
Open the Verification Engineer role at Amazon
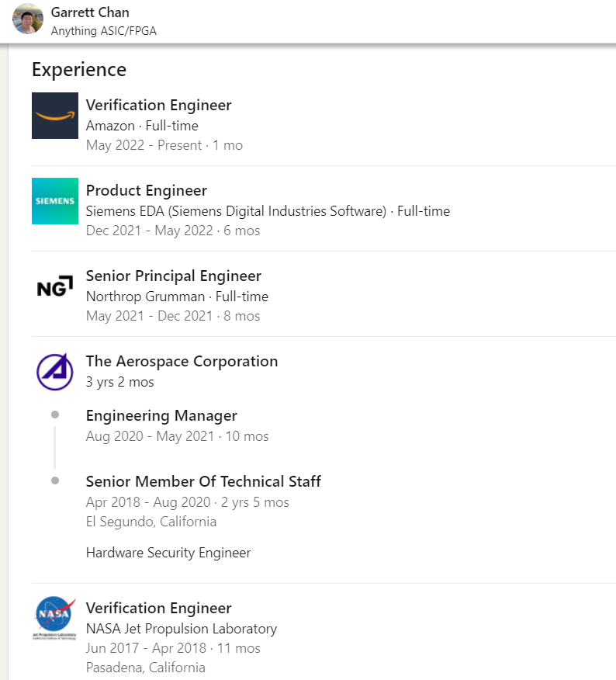pyautogui.click(x=158, y=105)
